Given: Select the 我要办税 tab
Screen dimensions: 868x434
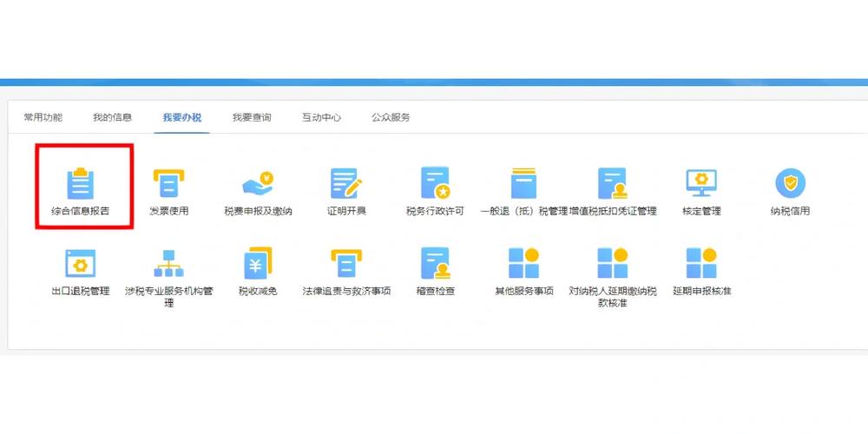Looking at the screenshot, I should tap(182, 117).
